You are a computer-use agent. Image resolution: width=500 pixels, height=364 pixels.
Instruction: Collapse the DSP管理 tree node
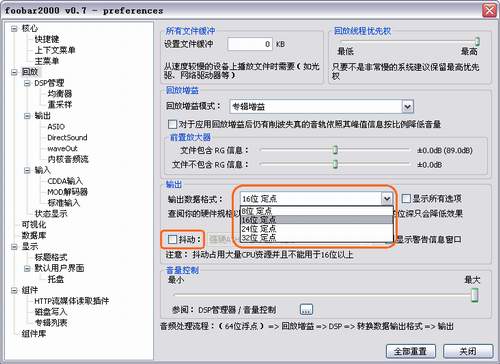tap(27, 83)
